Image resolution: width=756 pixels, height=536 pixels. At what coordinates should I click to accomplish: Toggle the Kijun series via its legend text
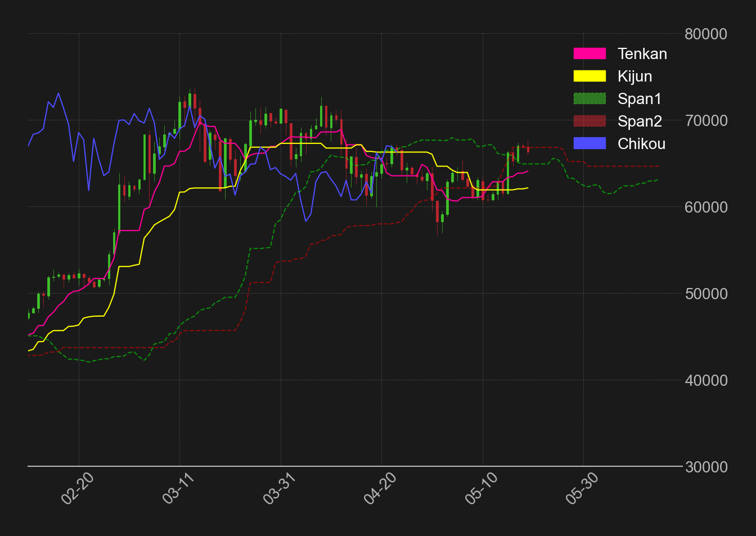(634, 76)
